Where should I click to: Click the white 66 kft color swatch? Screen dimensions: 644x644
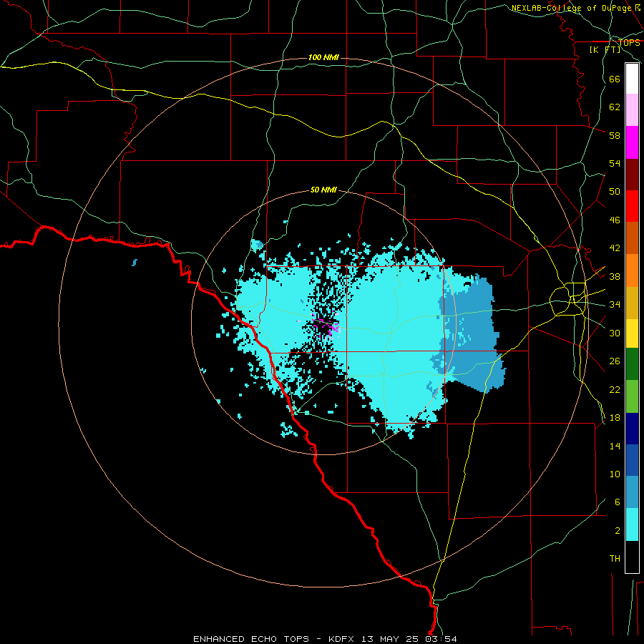[632, 79]
